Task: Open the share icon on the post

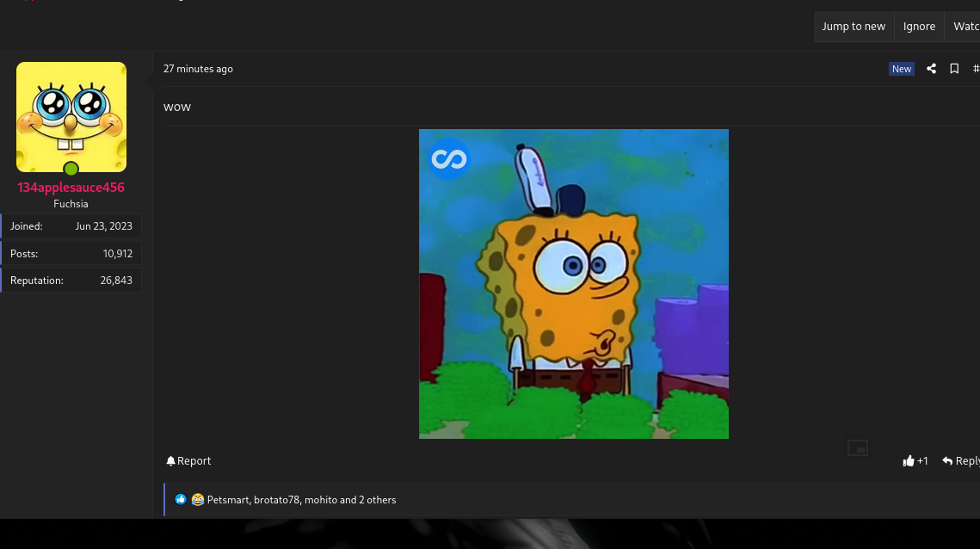Action: pyautogui.click(x=931, y=69)
